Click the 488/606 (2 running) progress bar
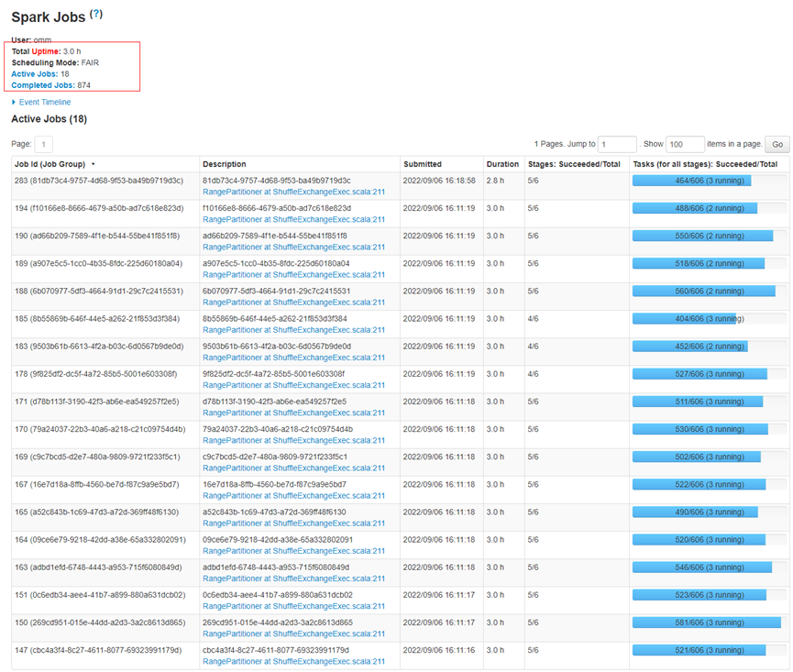 click(x=709, y=208)
